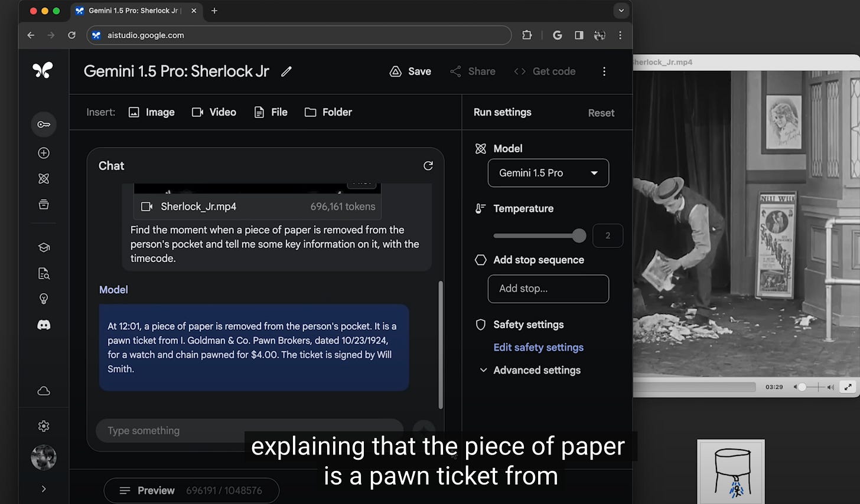Click the chat scrollbar

(441, 345)
